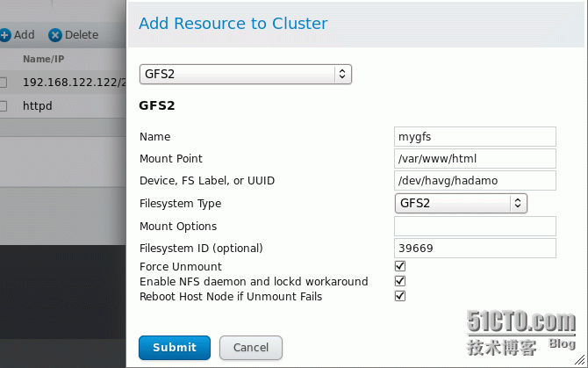588x368 pixels.
Task: Select the 192.168.122.122 resource row
Action: click(63, 83)
